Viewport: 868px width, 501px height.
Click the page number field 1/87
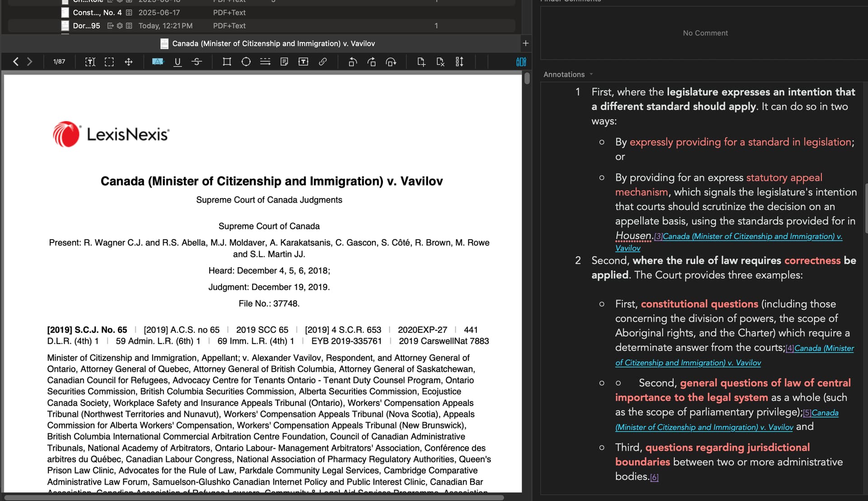[x=59, y=62]
